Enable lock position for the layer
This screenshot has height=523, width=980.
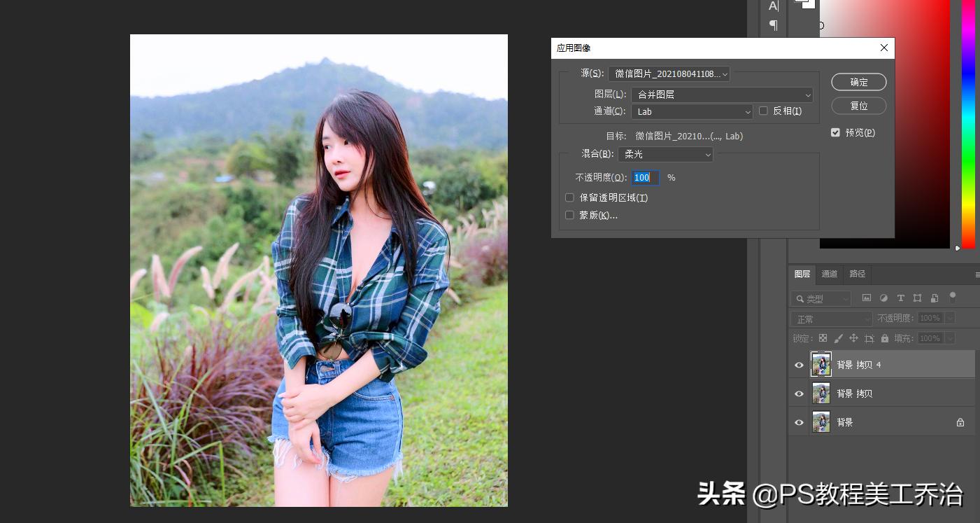coord(854,338)
